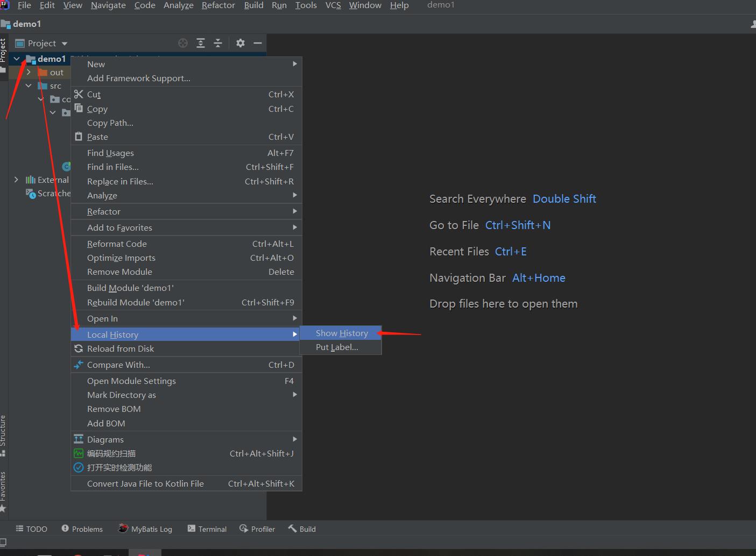This screenshot has width=756, height=556.
Task: Open the Problems tool window
Action: coord(82,529)
